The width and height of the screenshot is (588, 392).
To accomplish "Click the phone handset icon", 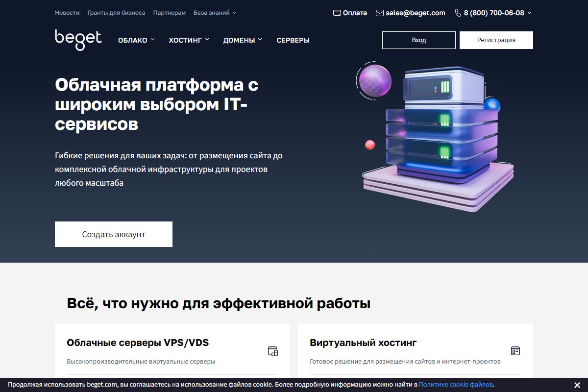I will point(458,13).
